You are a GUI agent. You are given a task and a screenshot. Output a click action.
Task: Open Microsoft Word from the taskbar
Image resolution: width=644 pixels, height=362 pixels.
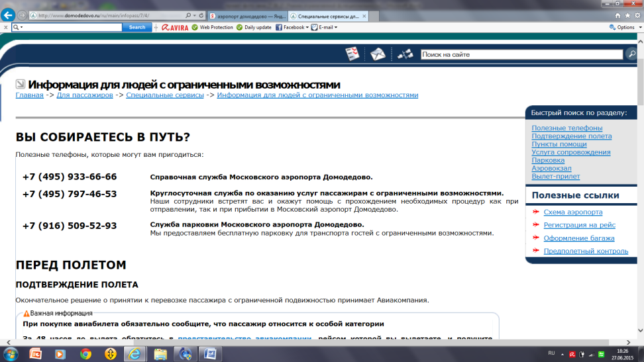(x=209, y=354)
